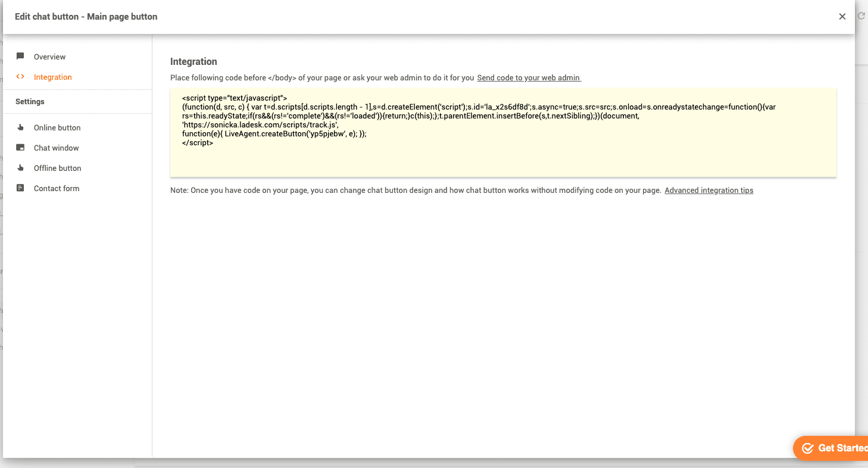Open Advanced integration tips

(708, 190)
